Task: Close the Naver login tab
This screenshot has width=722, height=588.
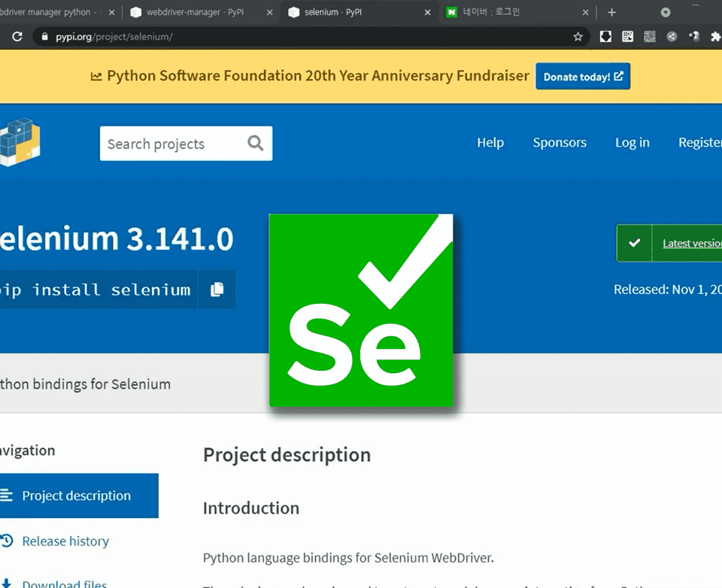Action: point(585,13)
